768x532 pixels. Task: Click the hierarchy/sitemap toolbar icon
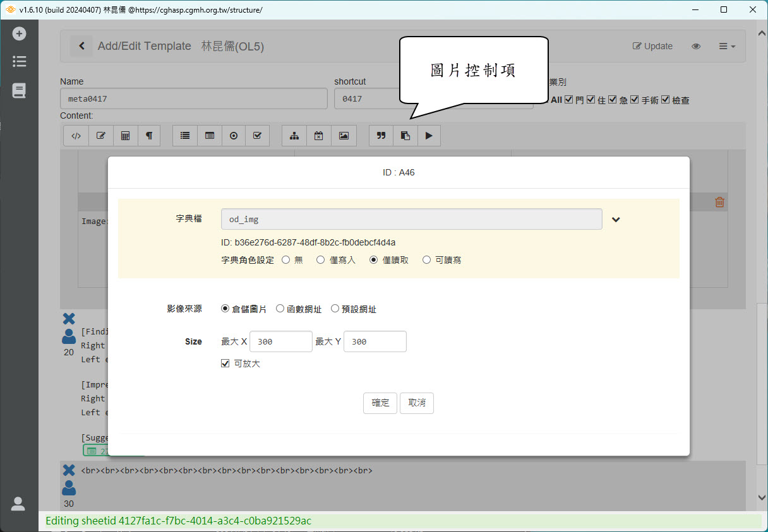click(x=294, y=136)
